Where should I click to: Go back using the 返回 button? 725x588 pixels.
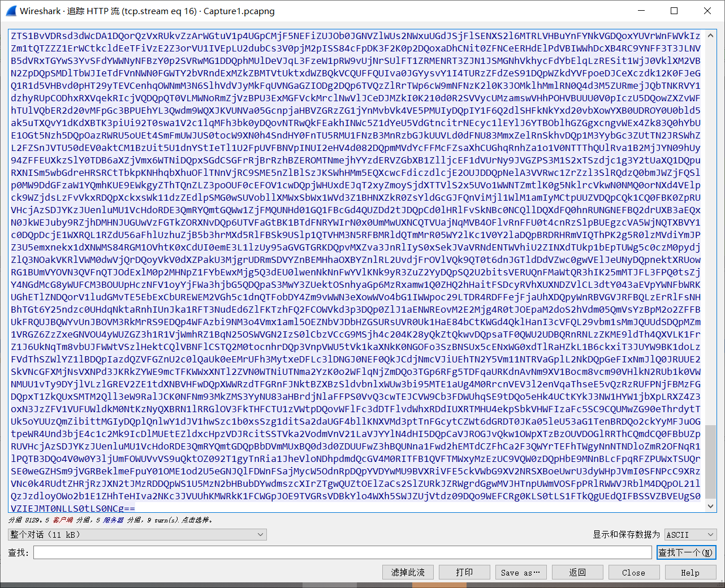click(x=577, y=572)
